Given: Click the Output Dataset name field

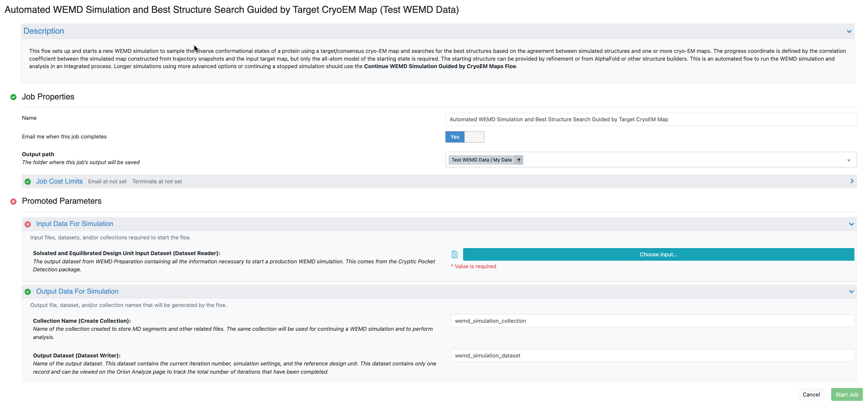Looking at the screenshot, I should pyautogui.click(x=652, y=356).
